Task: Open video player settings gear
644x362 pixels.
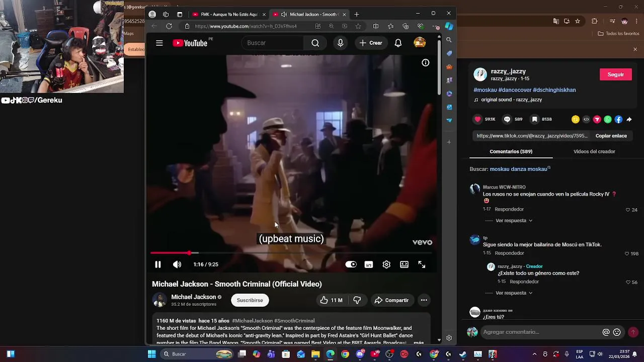Action: pos(386,264)
